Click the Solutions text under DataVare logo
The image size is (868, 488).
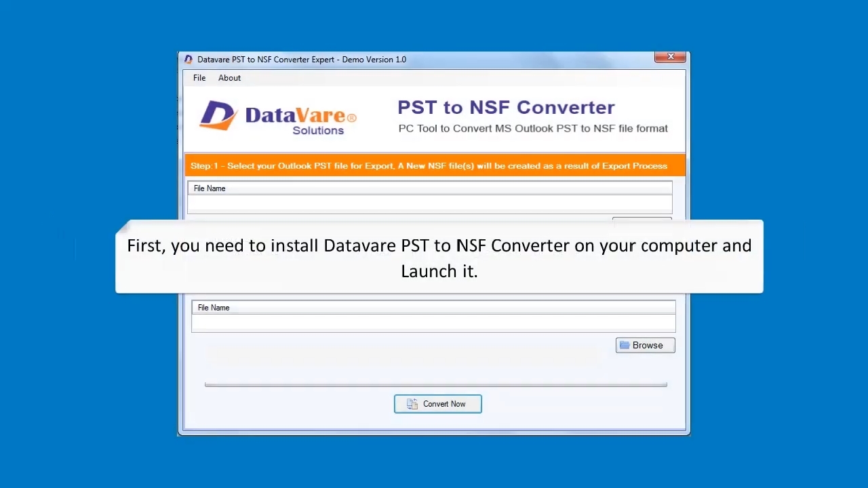pyautogui.click(x=318, y=131)
